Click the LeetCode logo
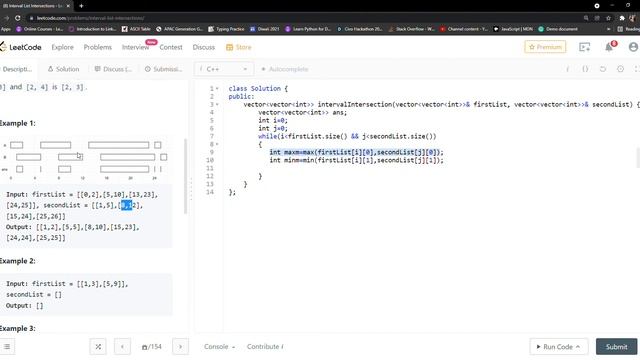The width and height of the screenshot is (640, 360). (20, 47)
